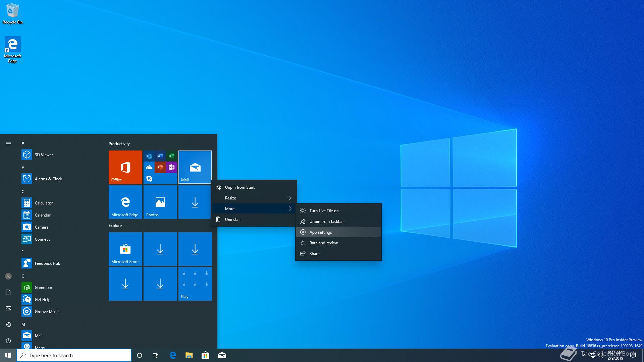Expand the More submenu
Viewport: 644px width, 362px height.
pos(254,209)
